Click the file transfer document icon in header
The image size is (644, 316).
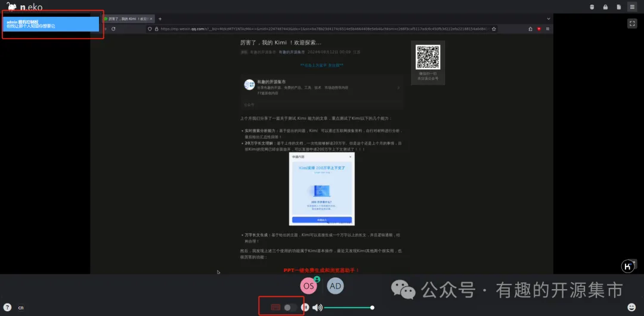[619, 7]
